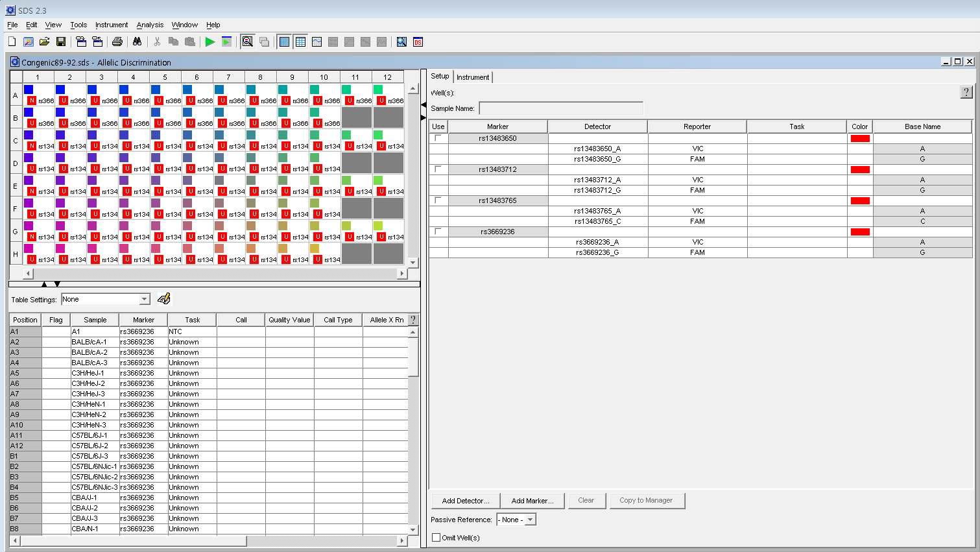980x552 pixels.
Task: Click the Cut scissors icon
Action: pyautogui.click(x=157, y=42)
